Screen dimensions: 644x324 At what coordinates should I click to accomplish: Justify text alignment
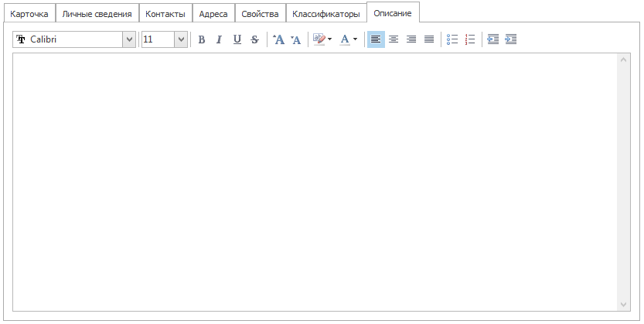tap(429, 39)
